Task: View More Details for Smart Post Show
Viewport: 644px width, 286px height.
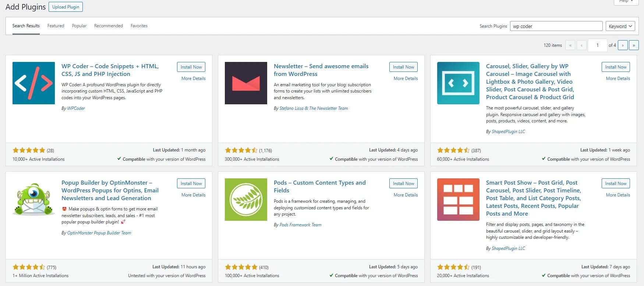Action: (x=618, y=195)
